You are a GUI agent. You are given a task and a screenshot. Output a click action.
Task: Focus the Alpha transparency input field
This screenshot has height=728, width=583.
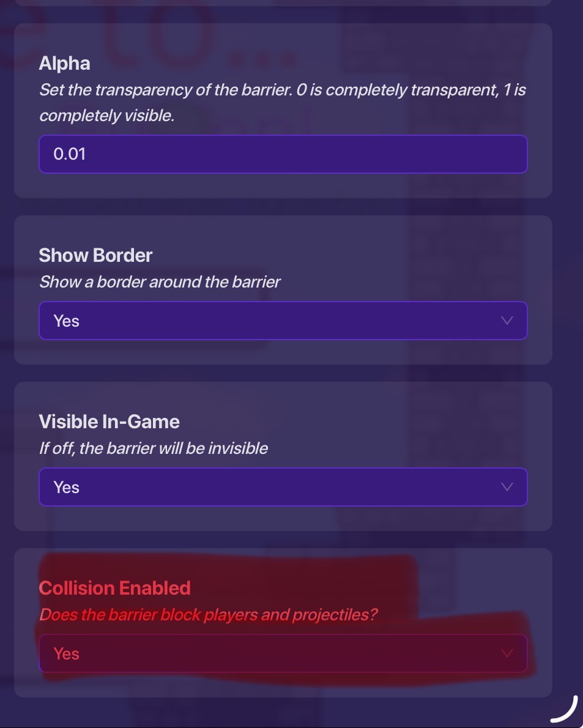point(283,154)
